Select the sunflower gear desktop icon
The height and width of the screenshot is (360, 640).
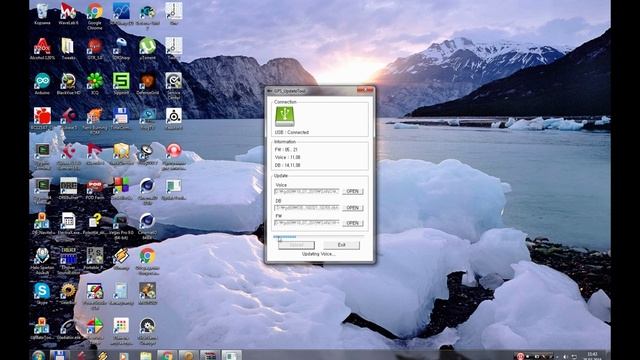pyautogui.click(x=68, y=293)
